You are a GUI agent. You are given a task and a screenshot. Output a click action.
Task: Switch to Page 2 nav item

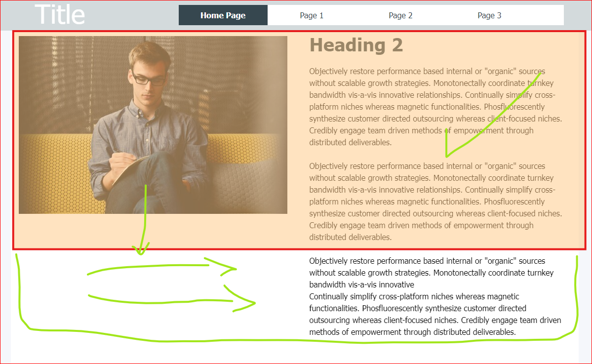click(400, 15)
